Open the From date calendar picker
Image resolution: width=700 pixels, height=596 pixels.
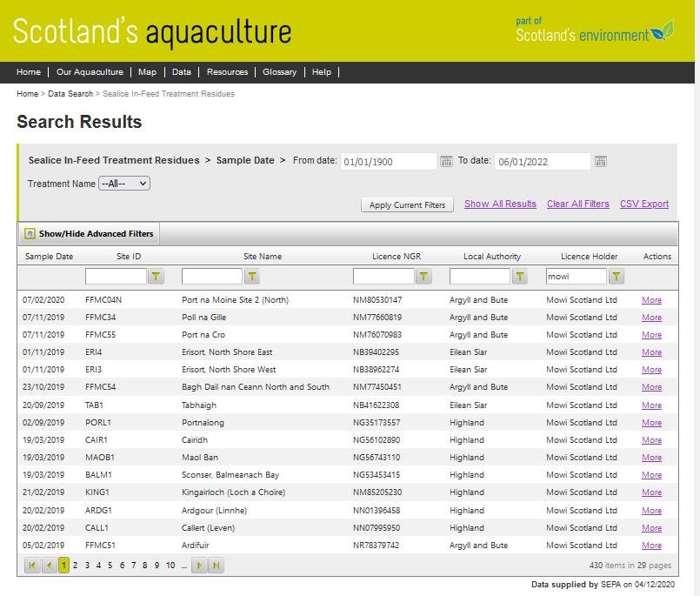[x=446, y=162]
